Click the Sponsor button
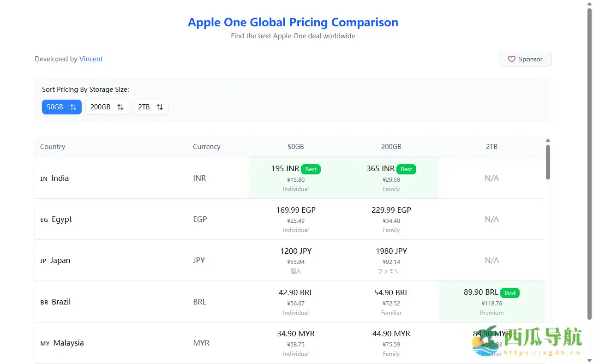 [x=525, y=59]
